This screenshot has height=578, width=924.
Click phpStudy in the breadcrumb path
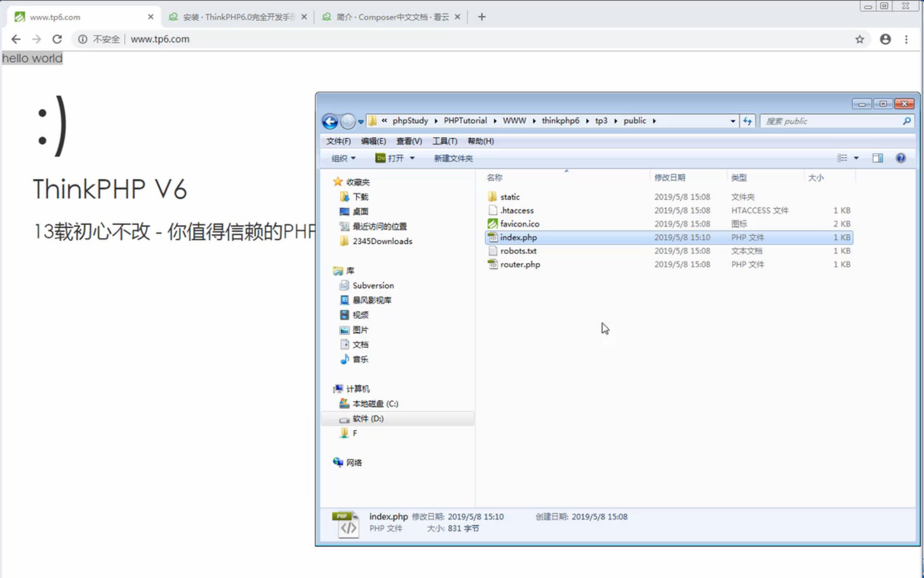click(x=410, y=121)
